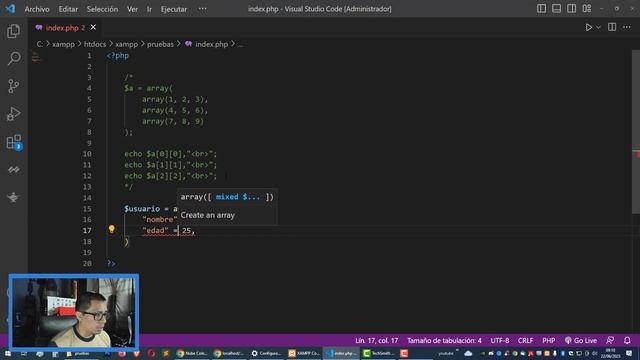
Task: Click Lín. 17, col. 17 status item
Action: [376, 340]
